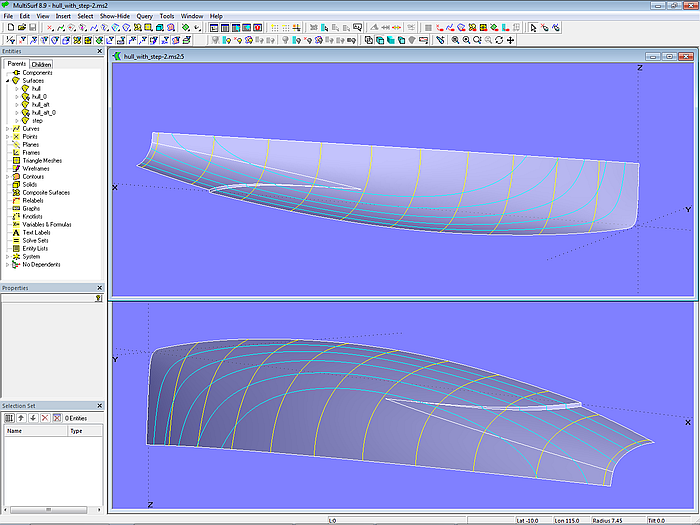Viewport: 700px width, 525px height.
Task: Collapse the Surfaces tree node
Action: point(8,81)
